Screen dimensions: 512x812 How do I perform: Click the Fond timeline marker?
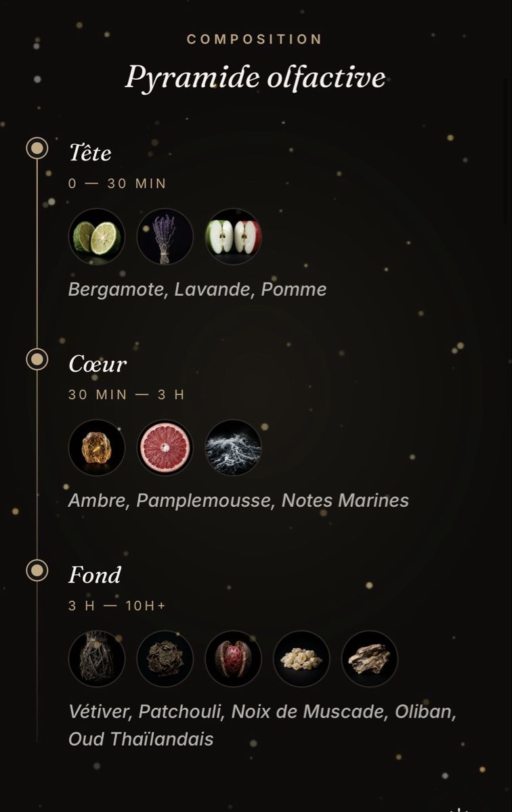[x=37, y=570]
